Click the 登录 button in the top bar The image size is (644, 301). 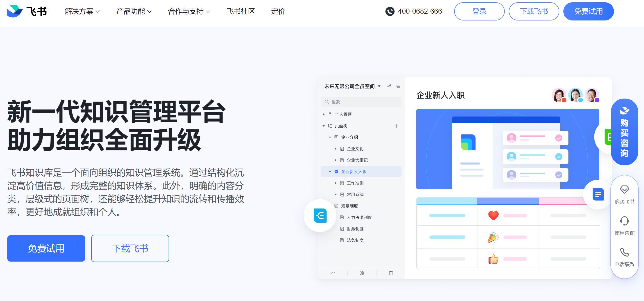pos(479,11)
